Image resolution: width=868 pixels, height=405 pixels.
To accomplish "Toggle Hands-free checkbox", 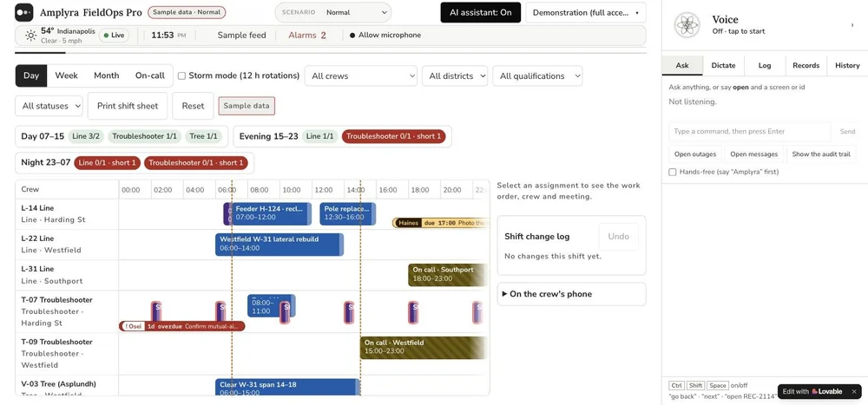I will pos(673,172).
